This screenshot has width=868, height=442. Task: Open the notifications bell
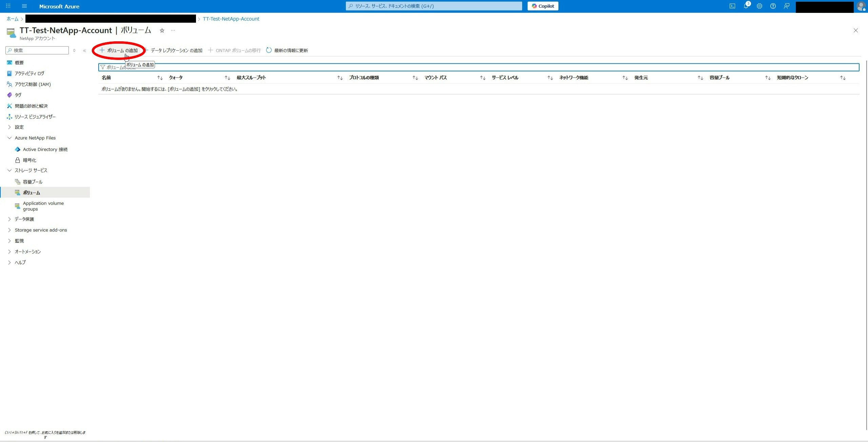[x=746, y=6]
